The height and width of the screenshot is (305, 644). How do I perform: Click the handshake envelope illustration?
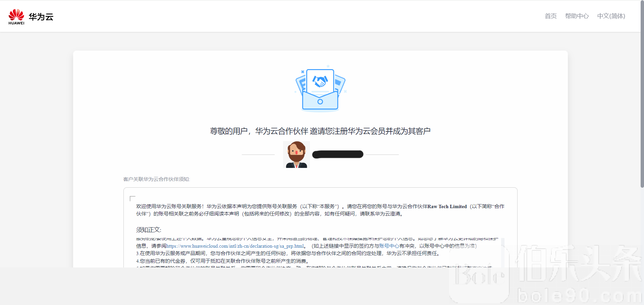(x=320, y=89)
